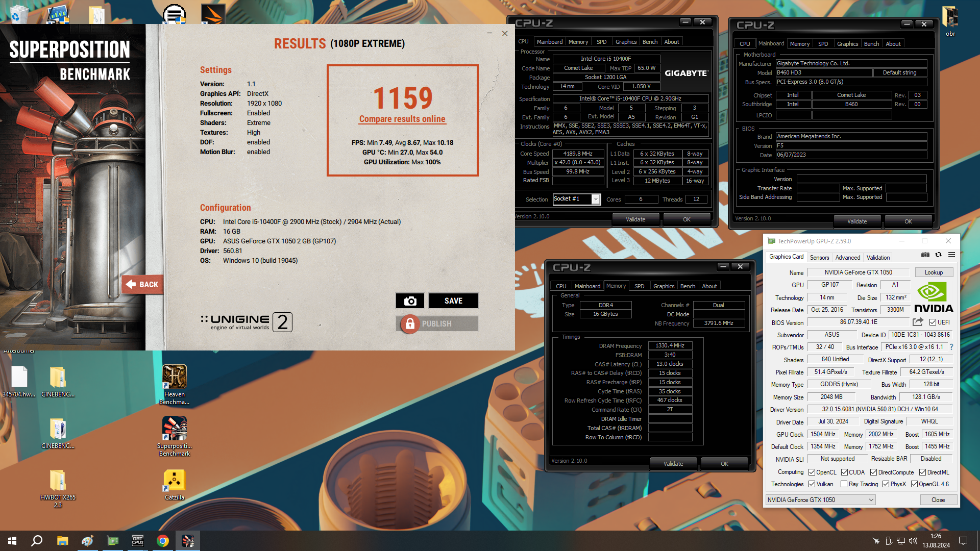Open Heaven Benchmark desktop shortcut
The width and height of the screenshot is (980, 551).
click(175, 385)
